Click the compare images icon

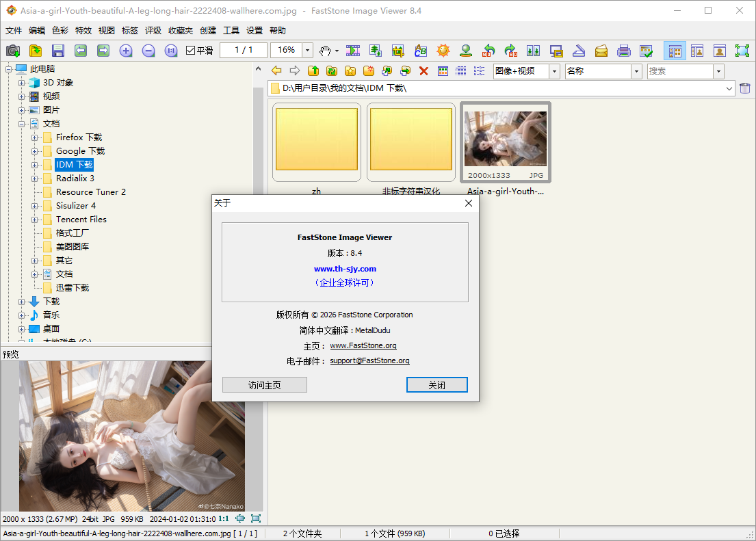point(533,51)
